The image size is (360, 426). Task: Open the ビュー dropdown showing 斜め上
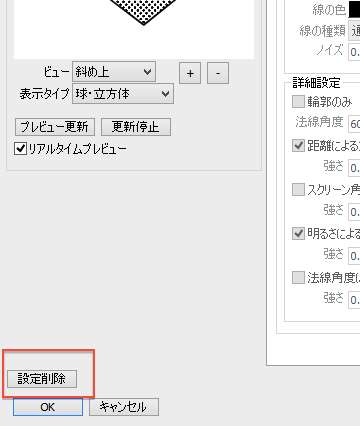(x=114, y=71)
